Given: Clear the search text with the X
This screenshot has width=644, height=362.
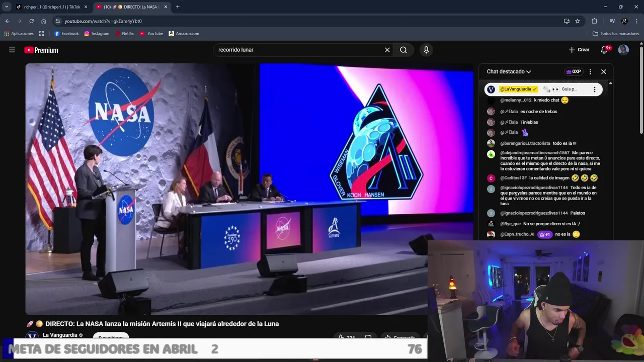Looking at the screenshot, I should pyautogui.click(x=387, y=50).
